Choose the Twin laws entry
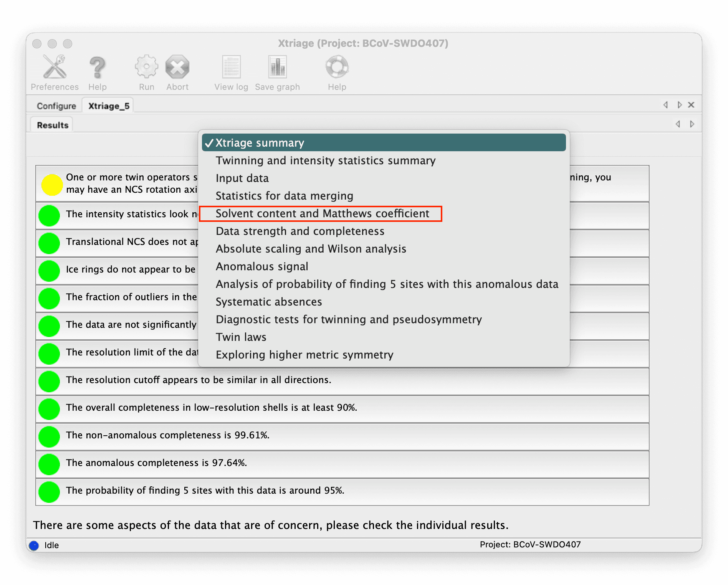The width and height of the screenshot is (728, 585). pos(384,337)
